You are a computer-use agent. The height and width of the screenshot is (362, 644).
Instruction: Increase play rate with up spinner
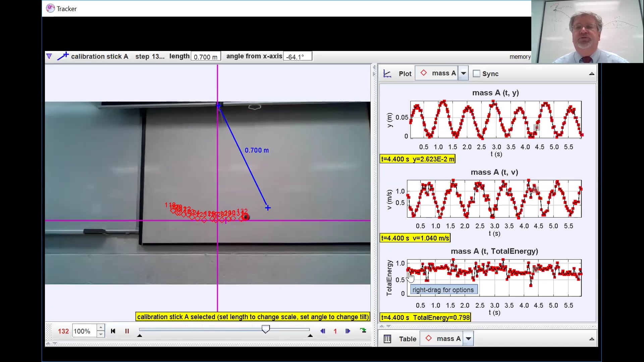click(101, 327)
